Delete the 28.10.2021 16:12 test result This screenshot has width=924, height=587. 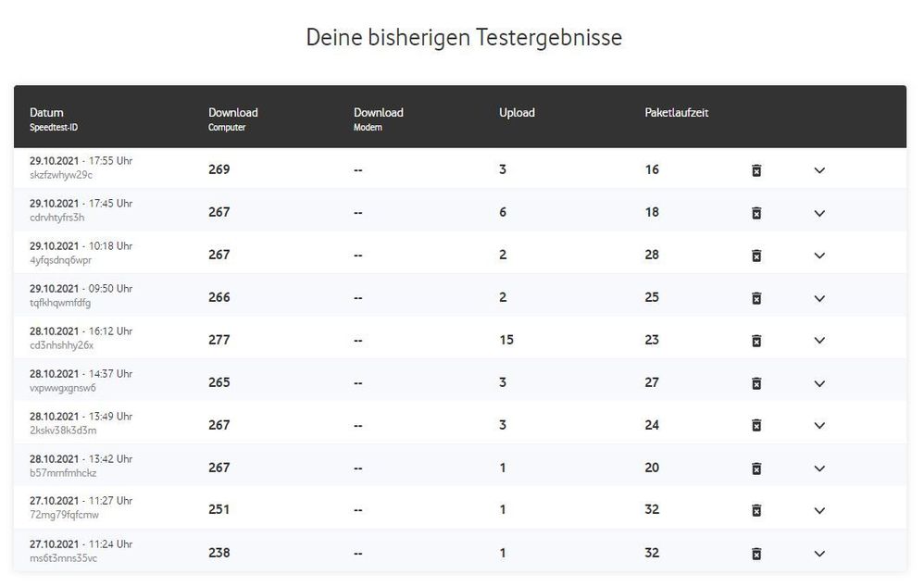756,341
